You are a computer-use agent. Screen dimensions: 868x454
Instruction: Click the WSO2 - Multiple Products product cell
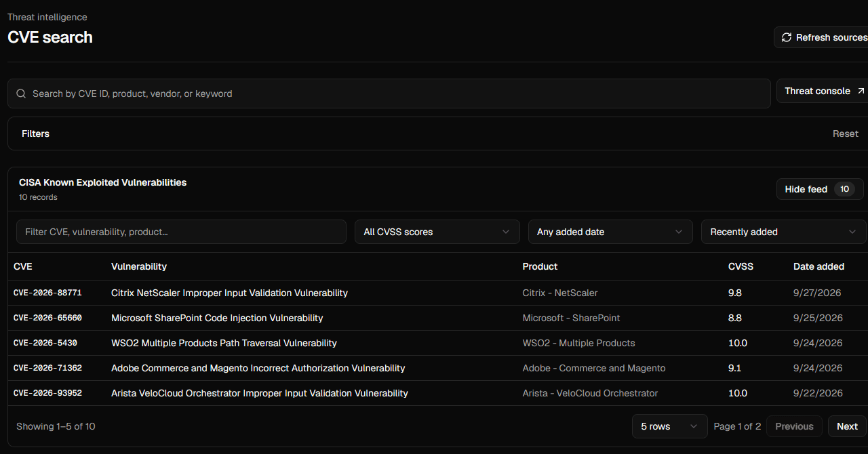click(578, 343)
